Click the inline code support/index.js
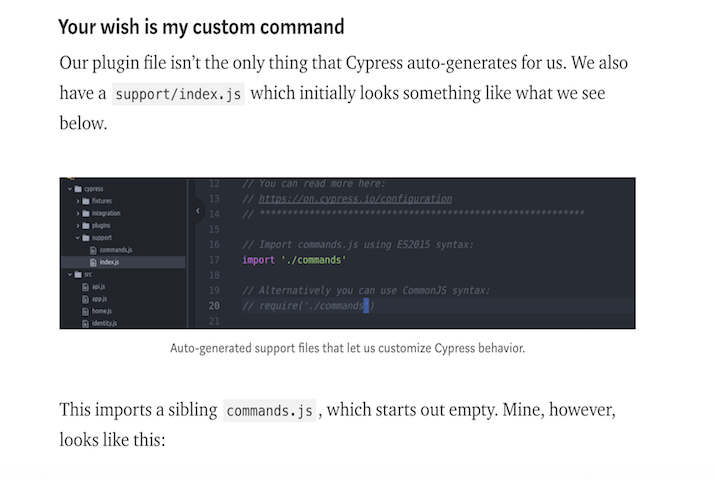Screen dimensions: 715x480 coord(177,96)
